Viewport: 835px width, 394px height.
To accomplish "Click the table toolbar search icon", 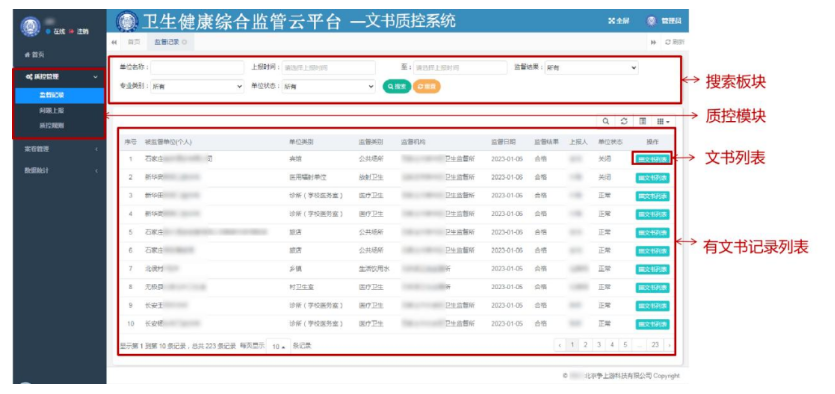I will pyautogui.click(x=605, y=121).
